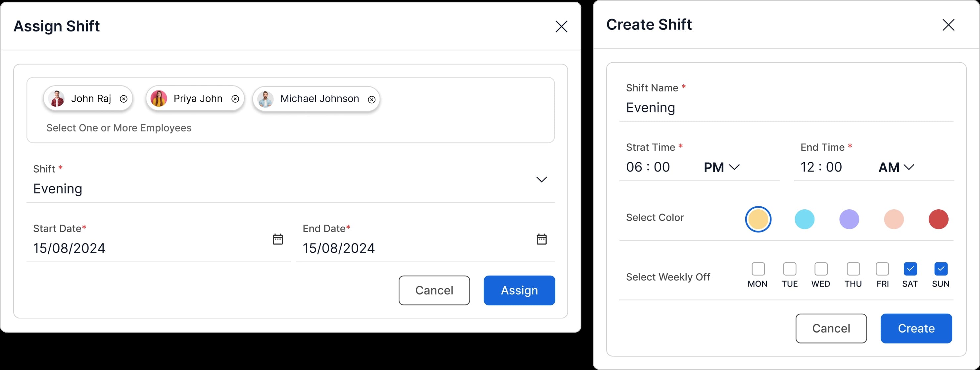This screenshot has width=980, height=370.
Task: Click the Assign button
Action: [x=519, y=291]
